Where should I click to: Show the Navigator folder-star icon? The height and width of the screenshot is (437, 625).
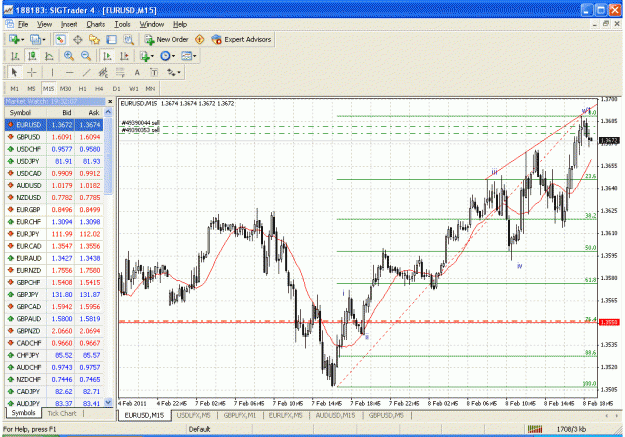[94, 39]
